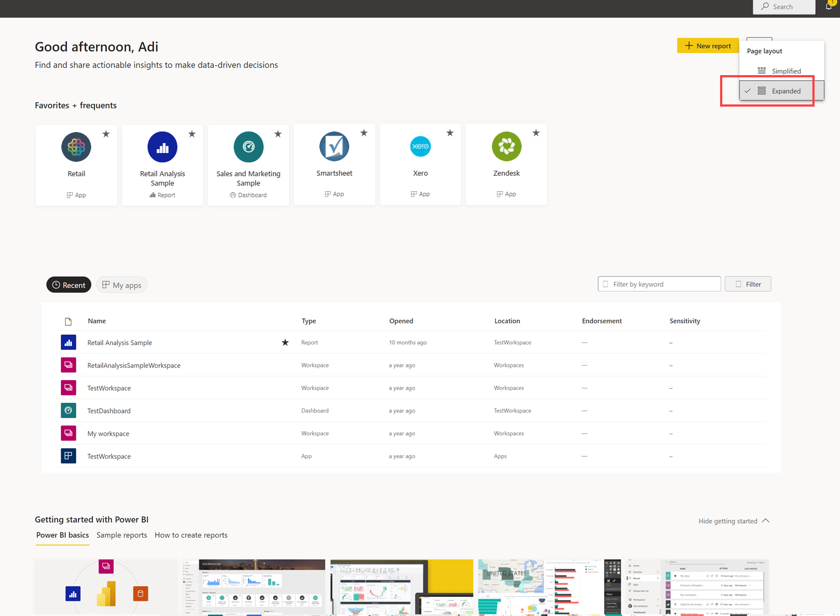This screenshot has width=840, height=616.
Task: Click the app icon beside TestWorkspace App row
Action: [x=69, y=456]
